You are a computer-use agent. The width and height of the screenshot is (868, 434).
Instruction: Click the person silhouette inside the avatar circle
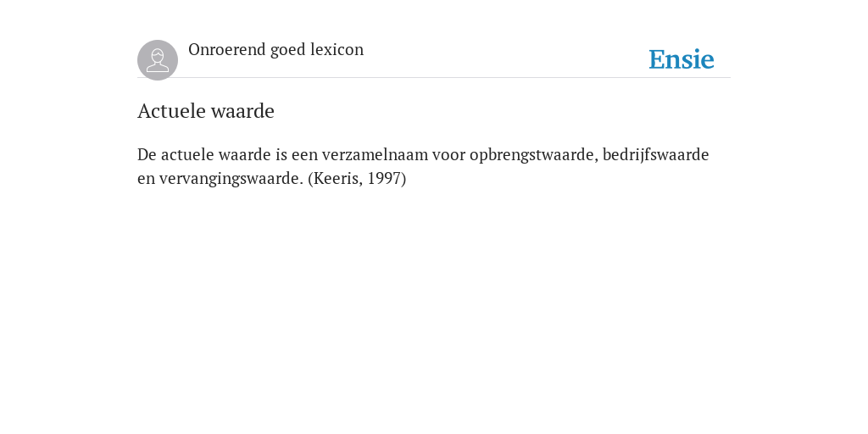(158, 60)
